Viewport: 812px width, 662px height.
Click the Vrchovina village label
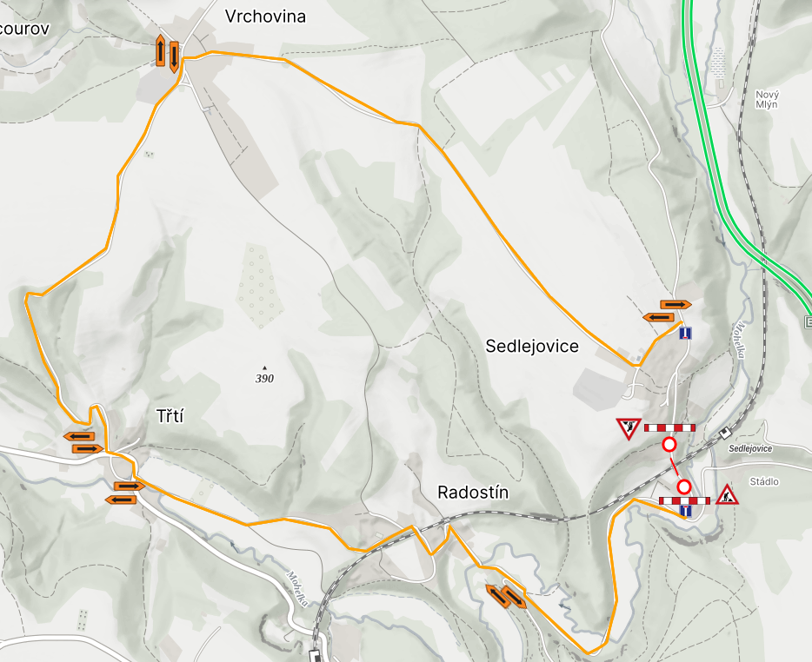[266, 17]
